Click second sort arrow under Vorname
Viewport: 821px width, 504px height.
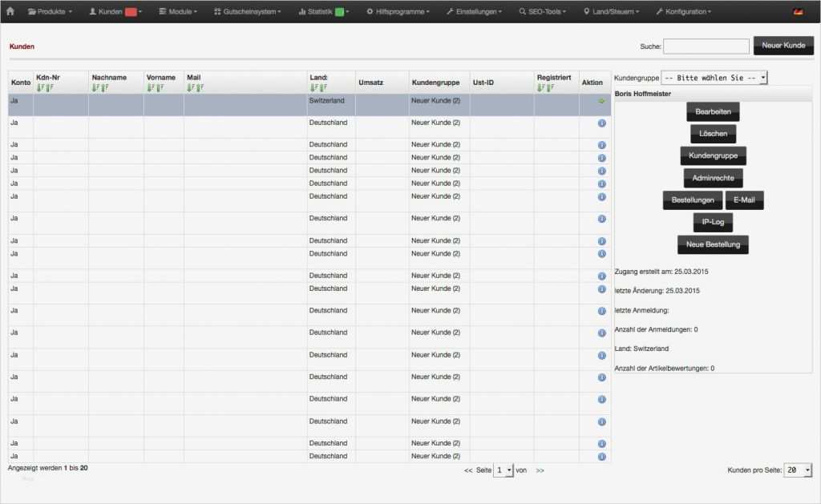160,88
